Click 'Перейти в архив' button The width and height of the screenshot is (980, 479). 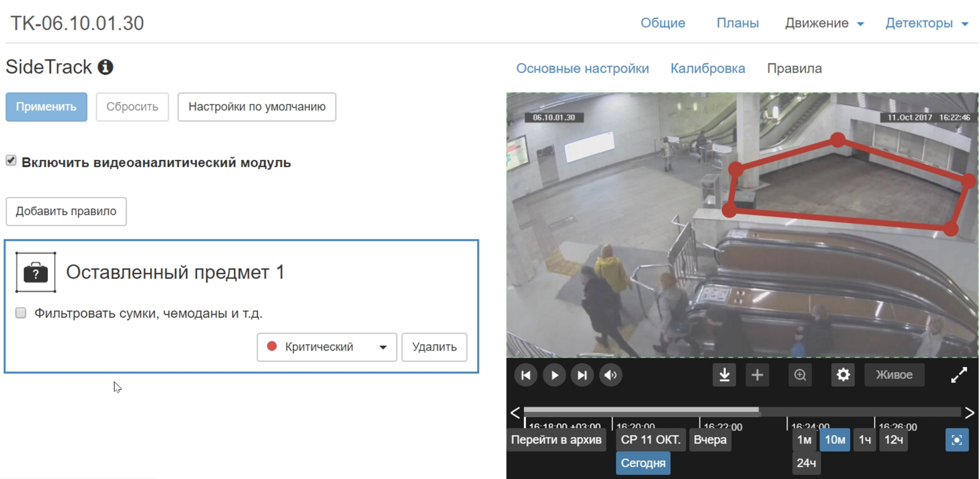(556, 440)
